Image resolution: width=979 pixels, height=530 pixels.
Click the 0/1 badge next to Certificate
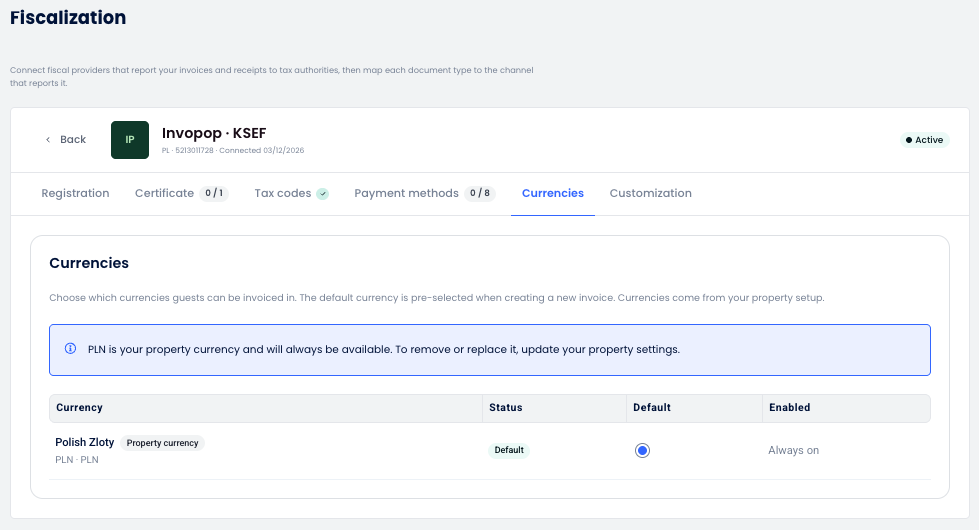click(x=214, y=194)
